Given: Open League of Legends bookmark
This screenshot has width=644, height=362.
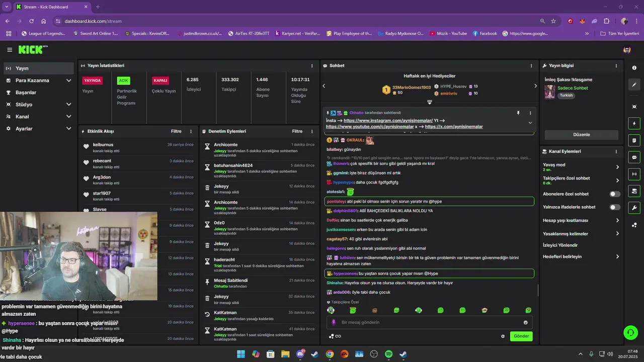Looking at the screenshot, I should pyautogui.click(x=44, y=34).
